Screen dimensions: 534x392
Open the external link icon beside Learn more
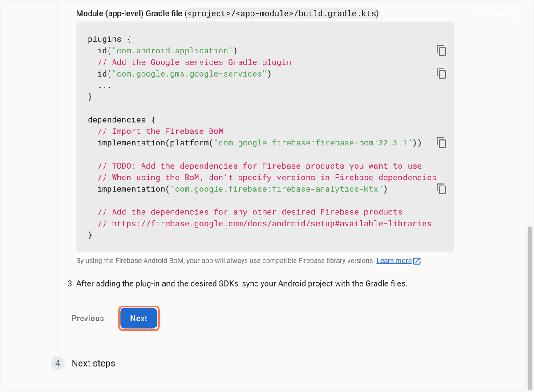pos(417,261)
